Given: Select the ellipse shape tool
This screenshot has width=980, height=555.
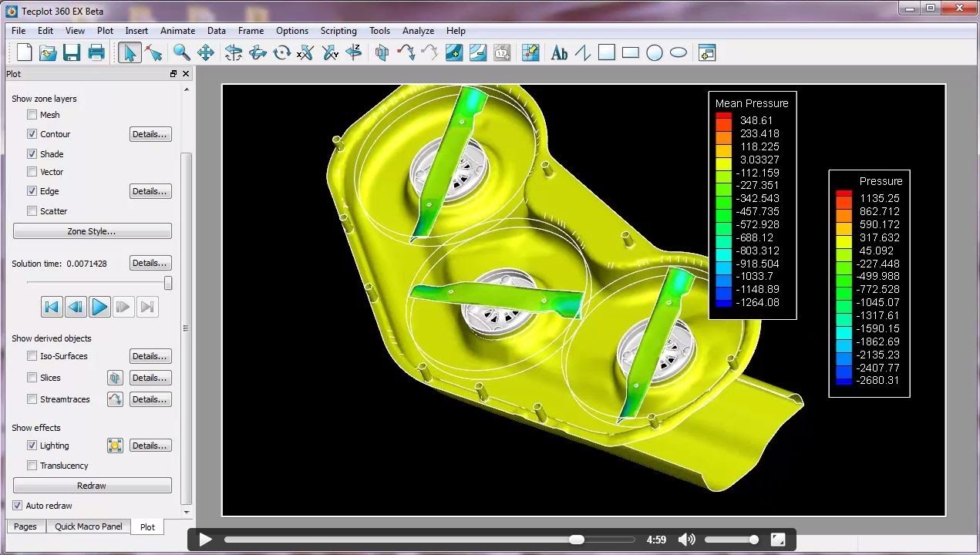Looking at the screenshot, I should [679, 52].
